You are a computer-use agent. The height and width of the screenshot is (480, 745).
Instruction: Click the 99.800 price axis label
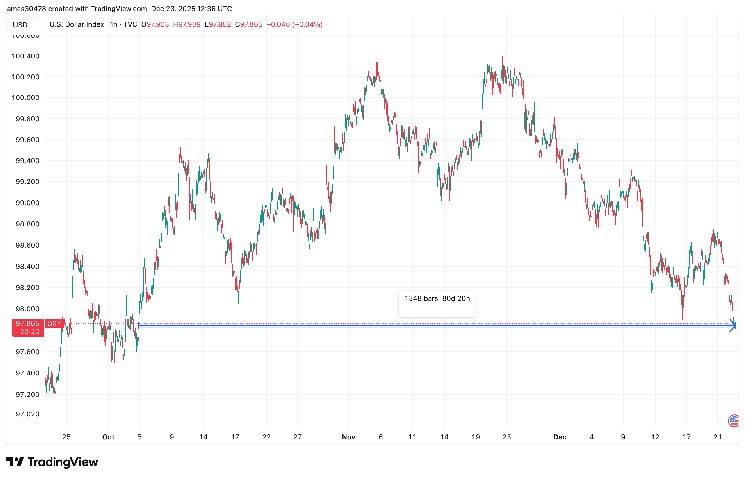(27, 118)
